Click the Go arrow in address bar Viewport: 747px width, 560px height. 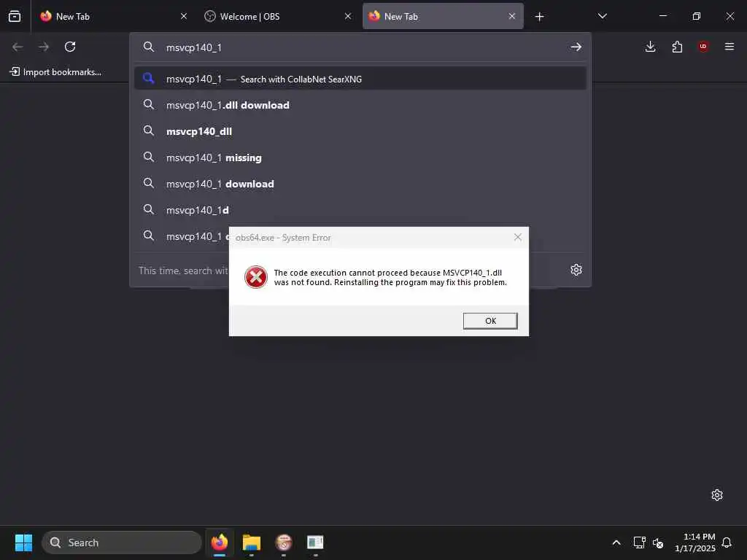click(576, 47)
